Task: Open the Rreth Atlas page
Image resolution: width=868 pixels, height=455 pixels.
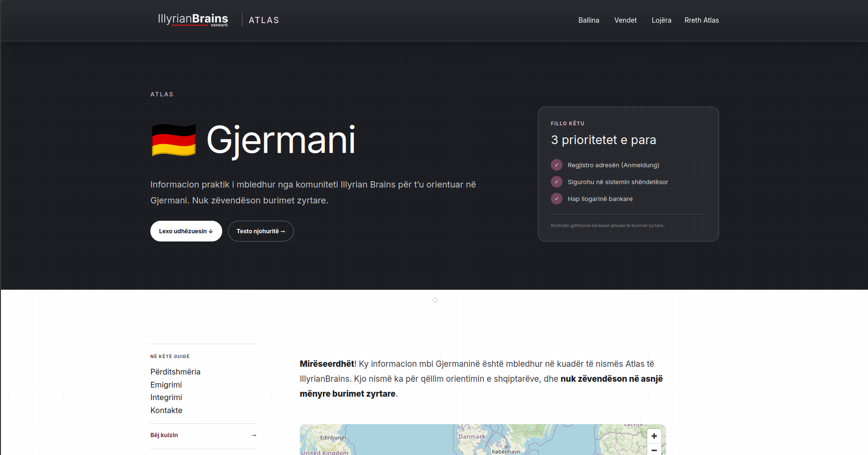Action: click(701, 20)
